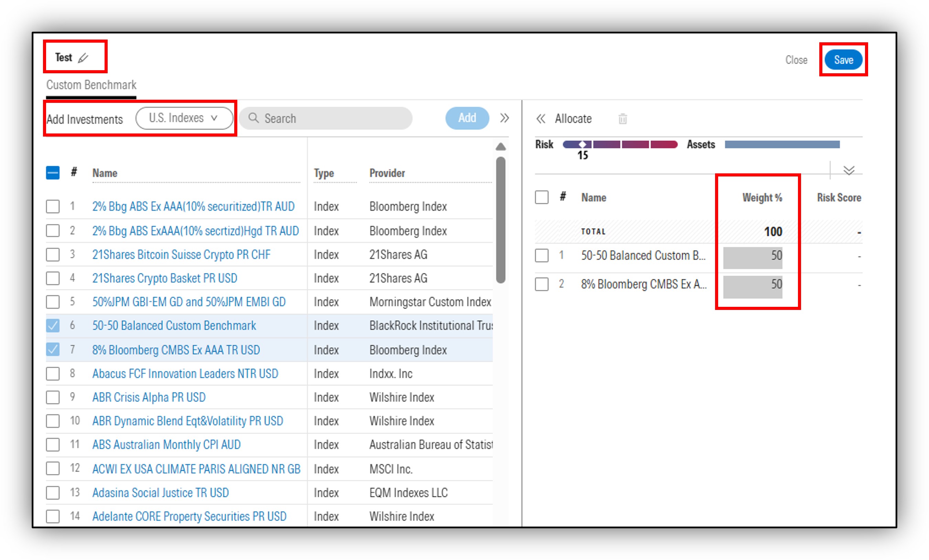Open 2% Bbg ABS Ex AAA(10% securitized)TR AUD link
The width and height of the screenshot is (929, 560).
pos(193,206)
